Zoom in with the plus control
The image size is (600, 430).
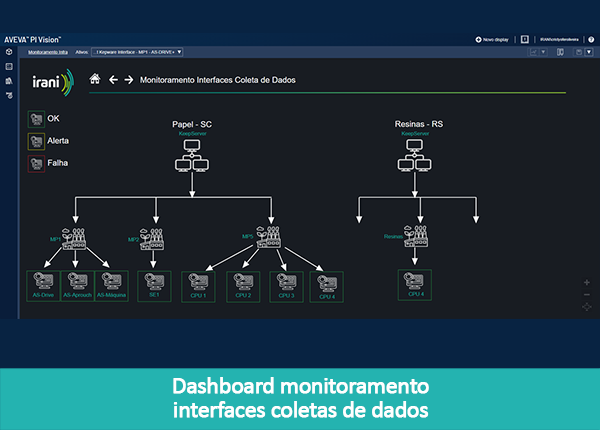click(x=587, y=282)
